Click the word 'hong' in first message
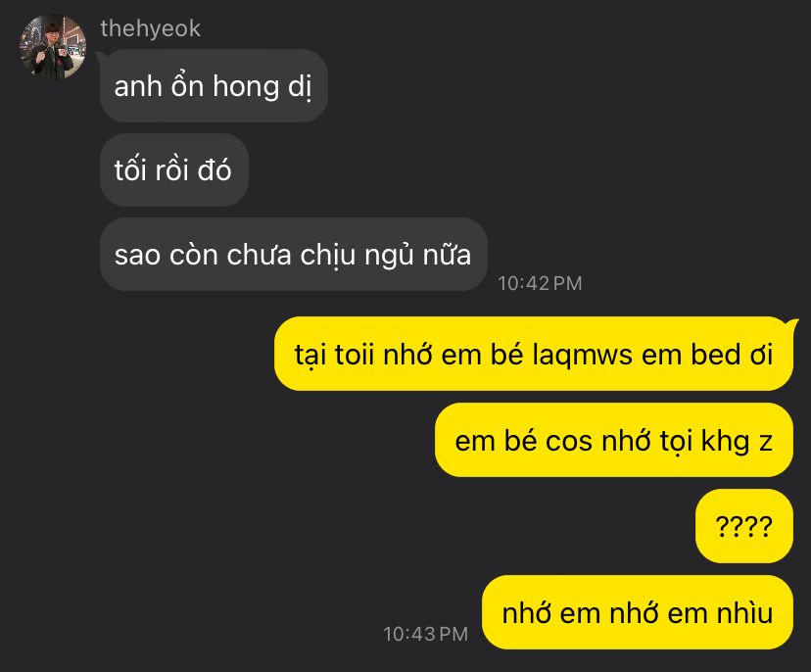This screenshot has width=811, height=672. pyautogui.click(x=246, y=87)
